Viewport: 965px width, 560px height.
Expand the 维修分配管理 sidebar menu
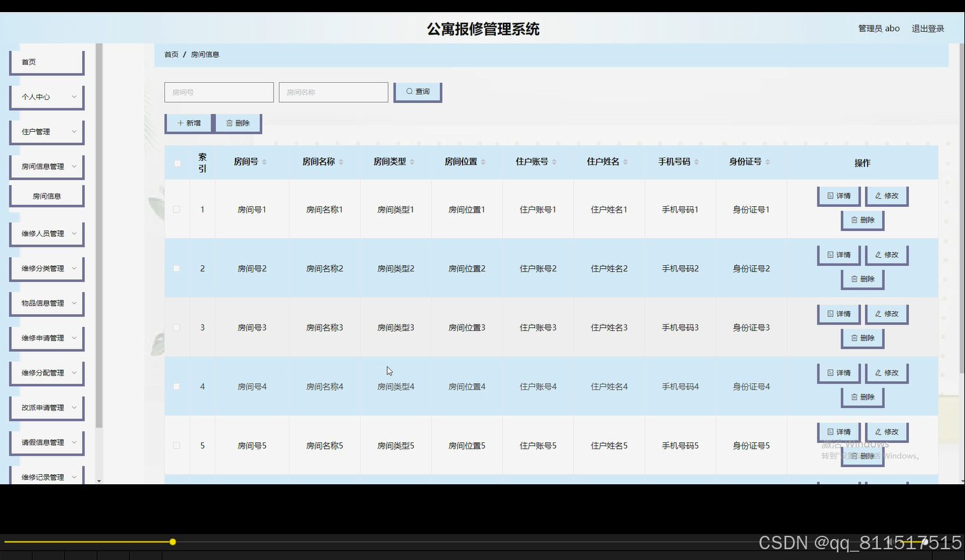coord(46,374)
